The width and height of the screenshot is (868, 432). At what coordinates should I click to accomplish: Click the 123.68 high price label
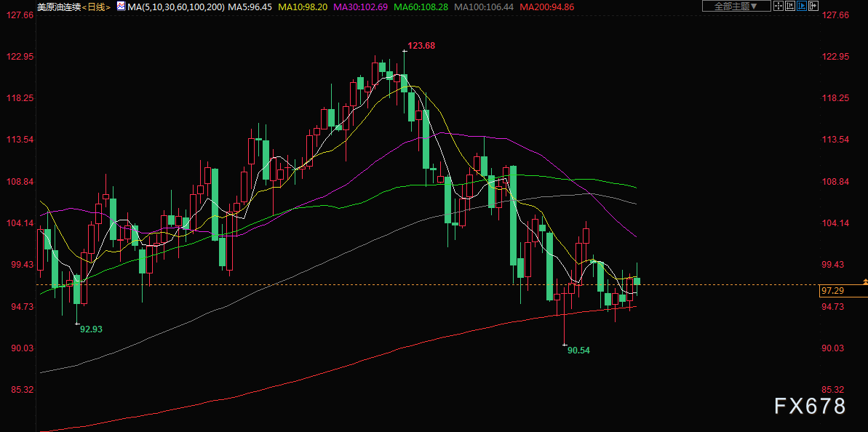pos(421,45)
